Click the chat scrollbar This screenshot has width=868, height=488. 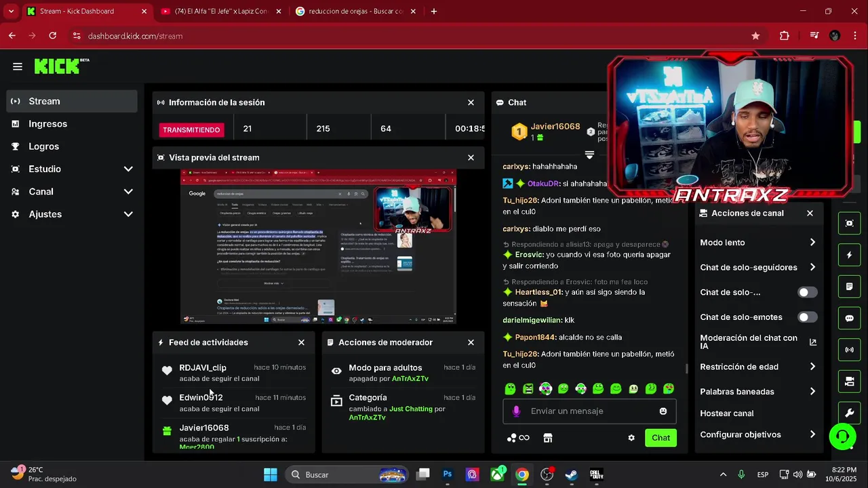click(x=686, y=369)
